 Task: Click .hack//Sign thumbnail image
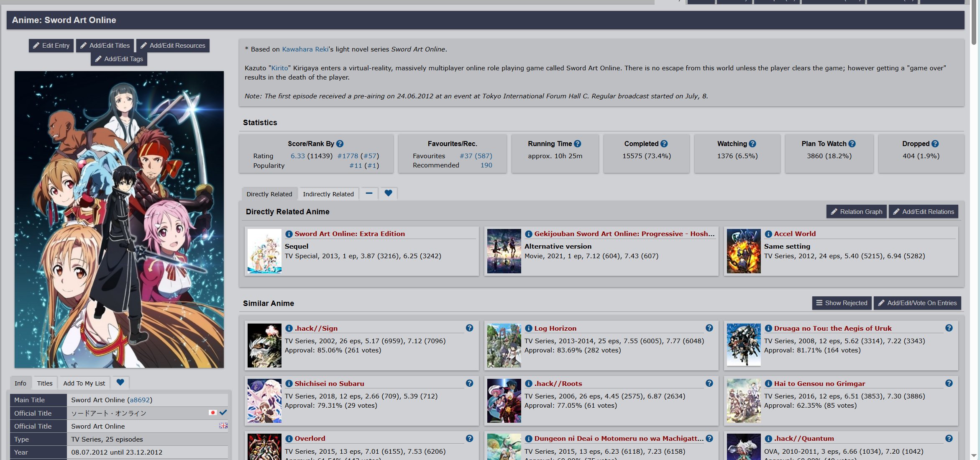click(x=264, y=346)
